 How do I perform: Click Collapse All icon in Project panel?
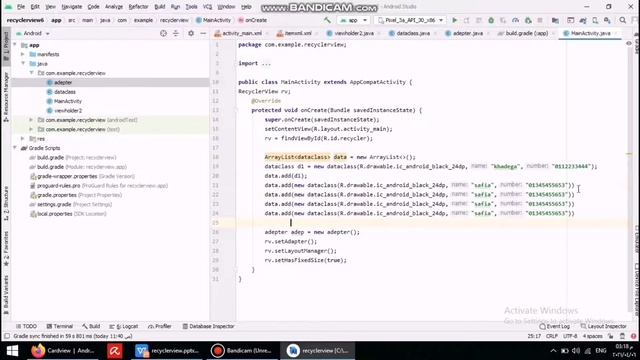pos(176,33)
